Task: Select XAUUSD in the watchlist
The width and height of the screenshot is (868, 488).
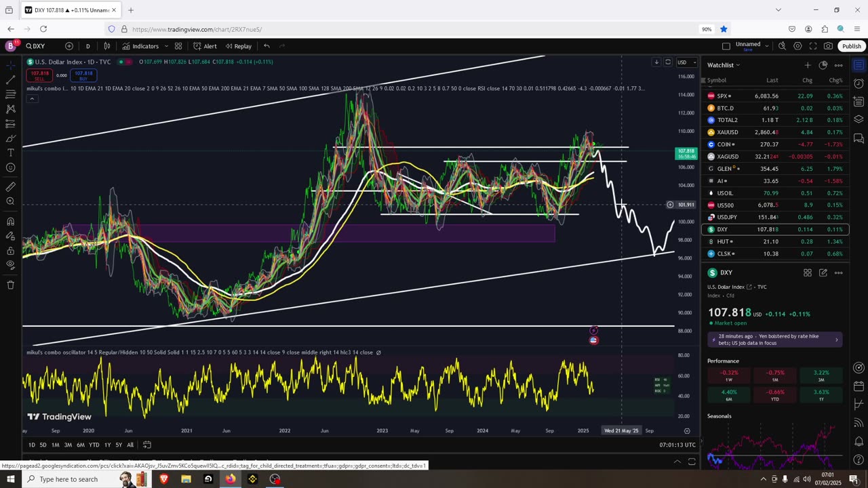Action: pos(776,132)
